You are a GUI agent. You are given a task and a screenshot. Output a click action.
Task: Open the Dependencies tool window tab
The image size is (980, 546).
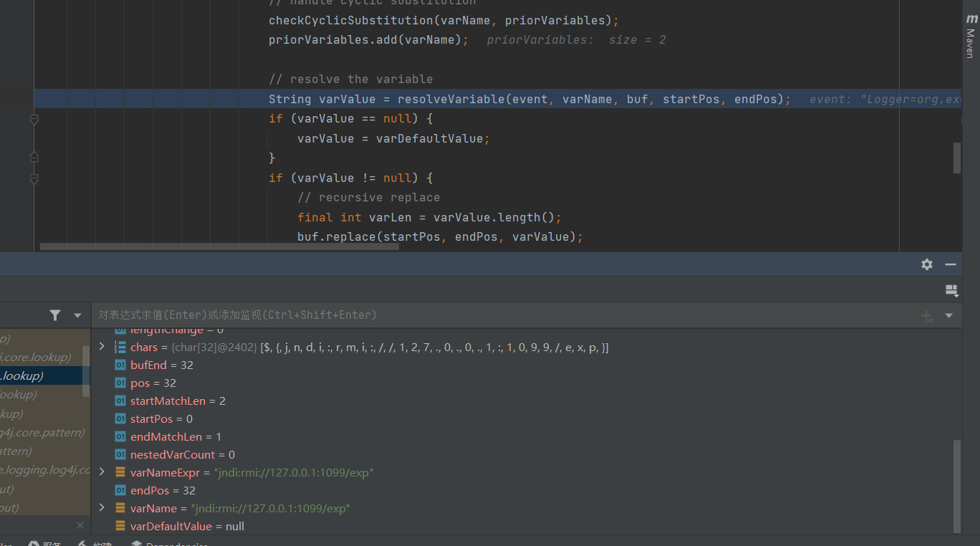point(170,543)
